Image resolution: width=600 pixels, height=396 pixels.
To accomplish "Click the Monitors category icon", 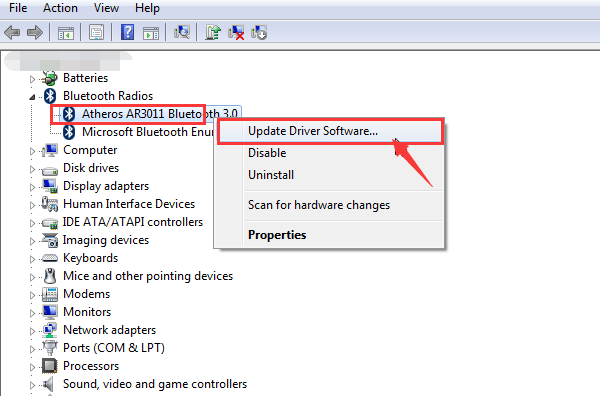I will [50, 312].
